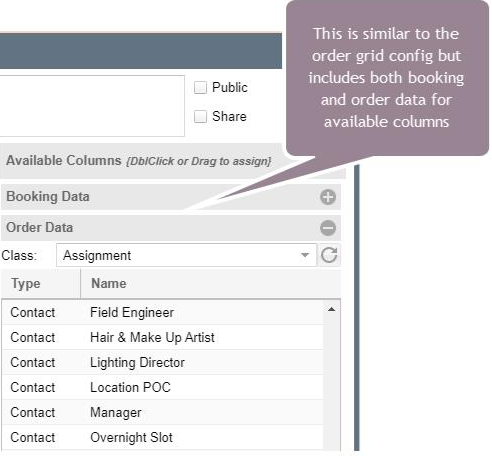Image resolution: width=492 pixels, height=456 pixels.
Task: Select the Field Engineer row
Action: tap(163, 312)
